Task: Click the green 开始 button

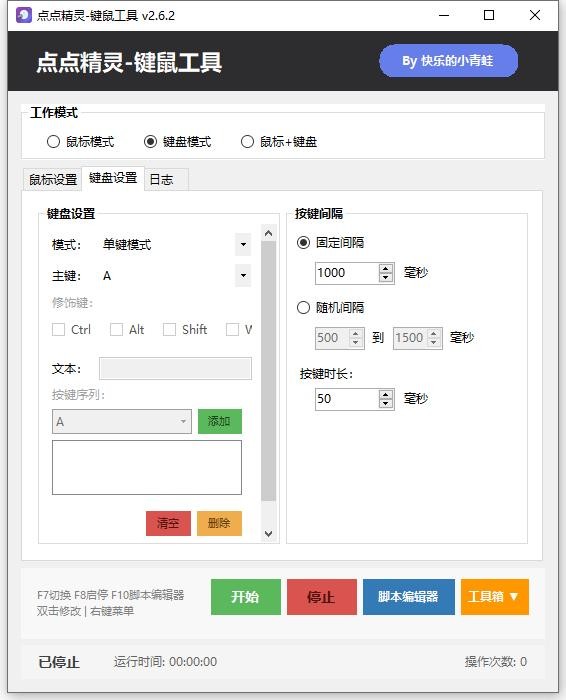Action: pos(246,597)
